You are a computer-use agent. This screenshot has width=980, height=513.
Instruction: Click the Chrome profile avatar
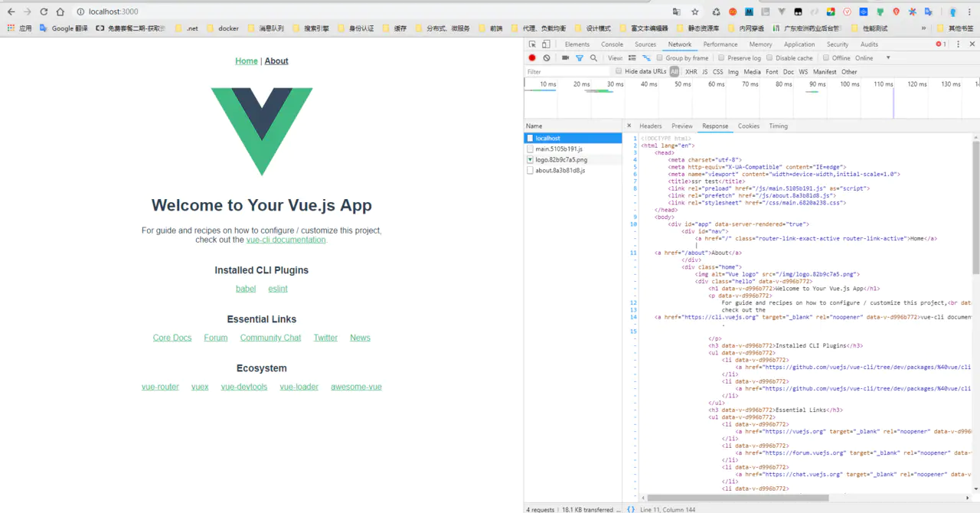(952, 11)
